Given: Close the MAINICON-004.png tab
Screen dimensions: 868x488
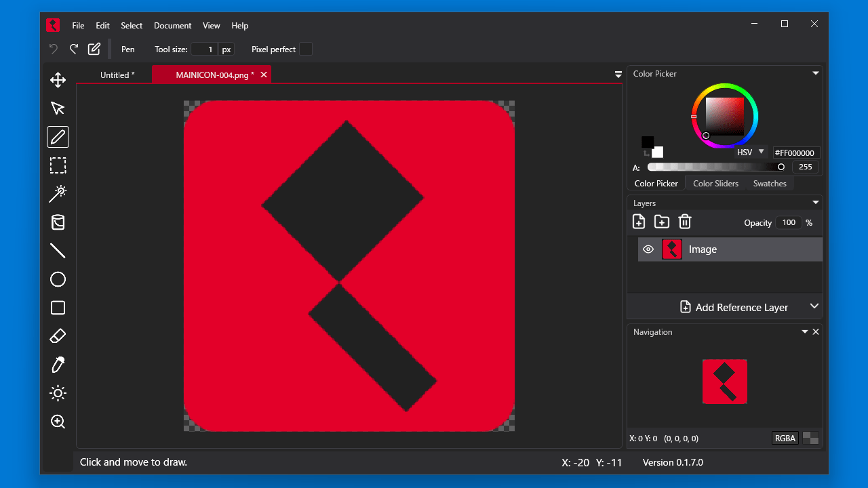Looking at the screenshot, I should pos(264,75).
